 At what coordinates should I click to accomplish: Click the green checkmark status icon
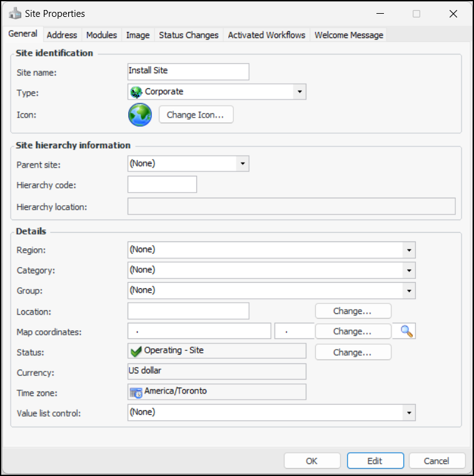click(x=136, y=352)
